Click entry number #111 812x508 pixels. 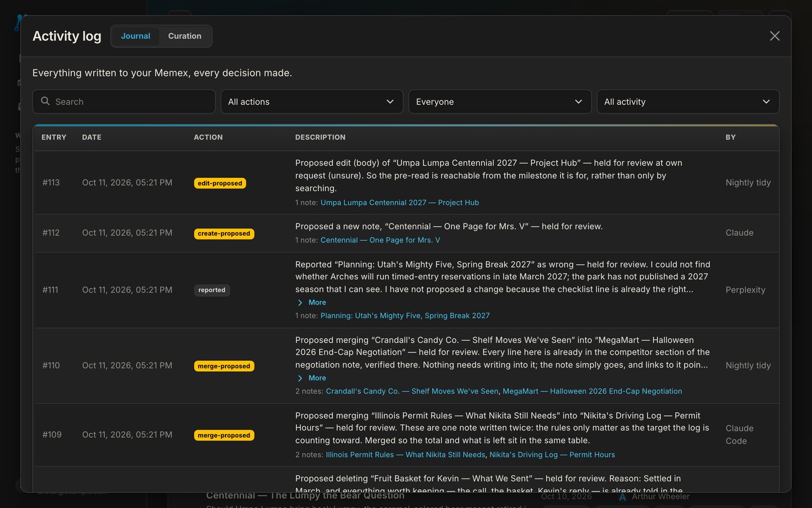coord(50,290)
